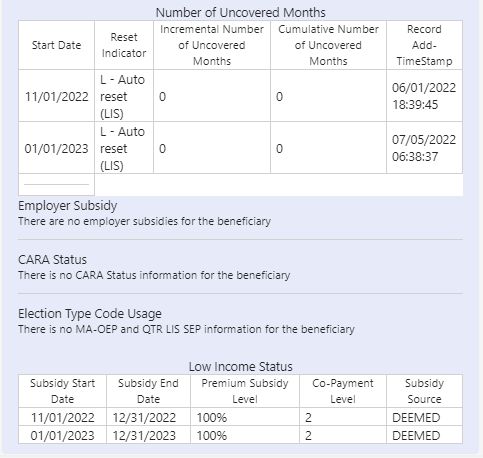Viewport: 483px width, 458px height.
Task: Click the CARA Status heading
Action: click(52, 260)
